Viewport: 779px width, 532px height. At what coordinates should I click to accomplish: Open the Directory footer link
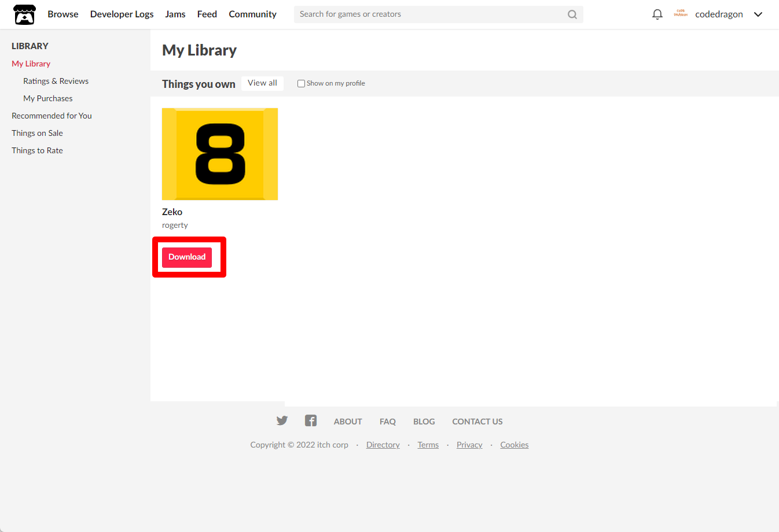[x=383, y=445]
